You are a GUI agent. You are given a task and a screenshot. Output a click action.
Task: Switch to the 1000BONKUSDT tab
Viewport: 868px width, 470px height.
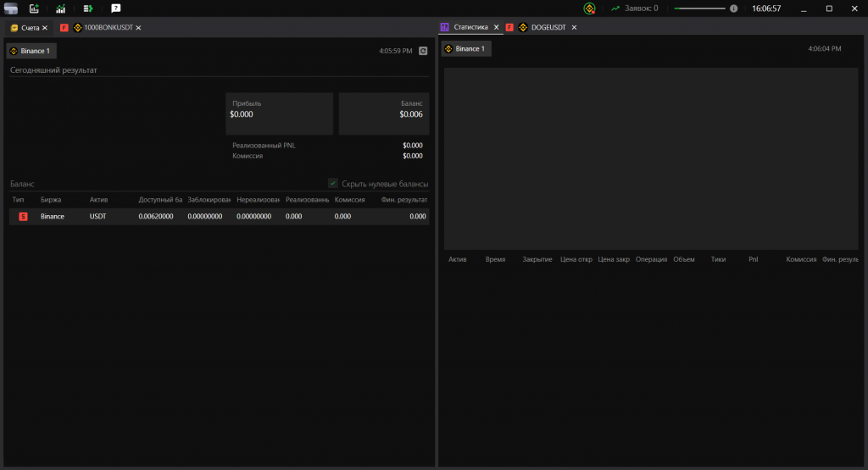pyautogui.click(x=108, y=28)
